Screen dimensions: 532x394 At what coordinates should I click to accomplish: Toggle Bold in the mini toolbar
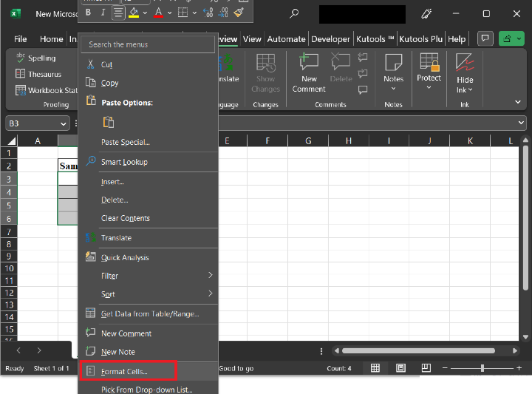point(88,13)
